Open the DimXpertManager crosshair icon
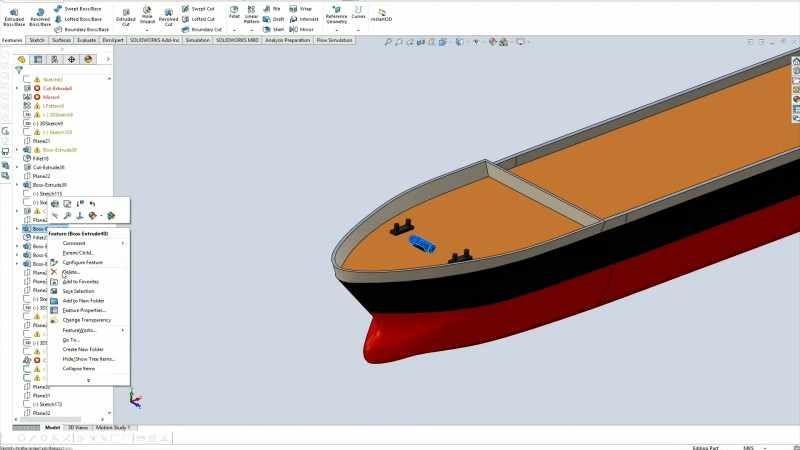Image resolution: width=800 pixels, height=450 pixels. (x=71, y=60)
